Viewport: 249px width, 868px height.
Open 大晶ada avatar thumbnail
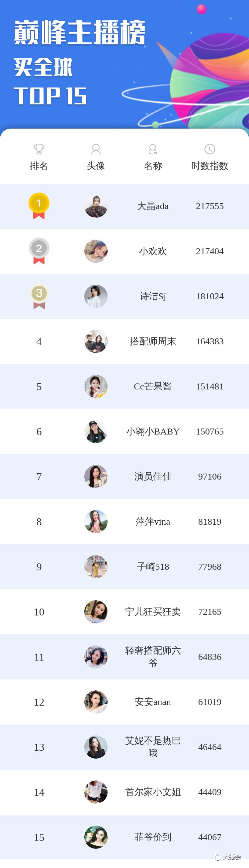tap(96, 206)
